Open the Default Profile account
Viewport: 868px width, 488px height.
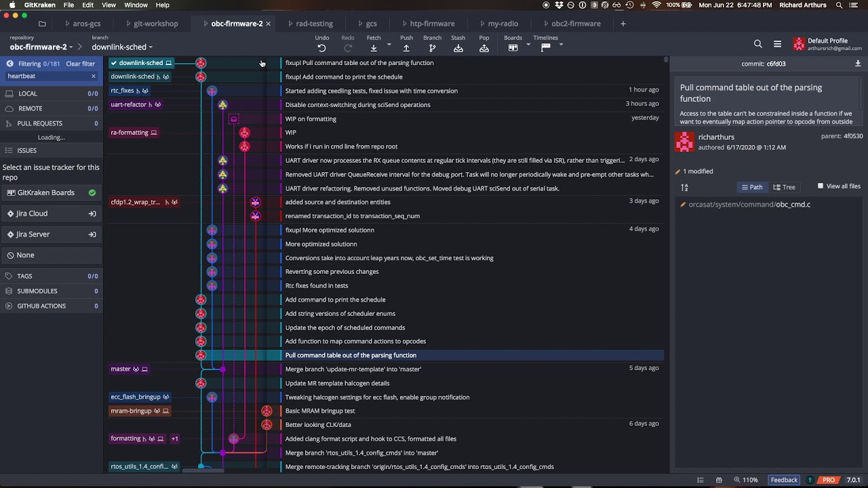click(x=827, y=44)
